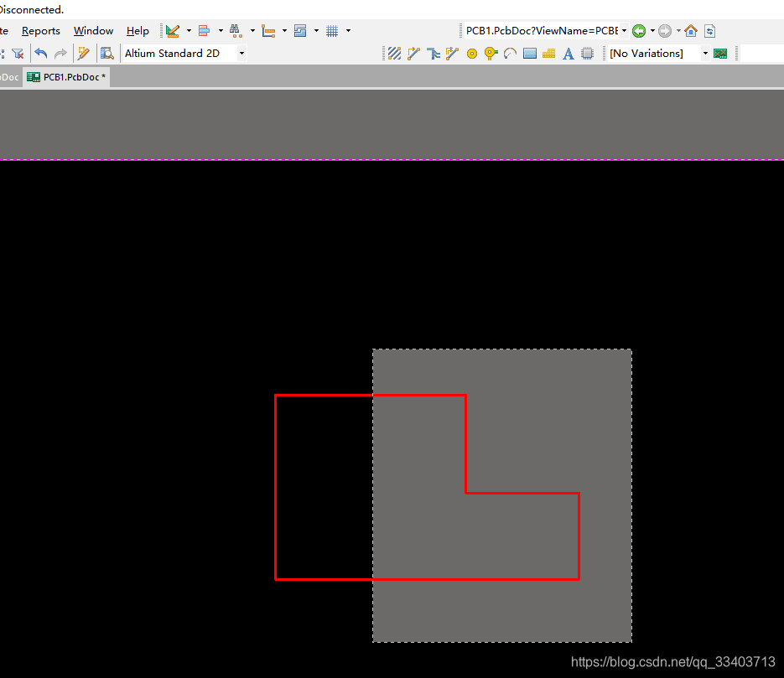Image resolution: width=784 pixels, height=678 pixels.
Task: Open the utility drawing tools icon
Action: pyautogui.click(x=173, y=31)
